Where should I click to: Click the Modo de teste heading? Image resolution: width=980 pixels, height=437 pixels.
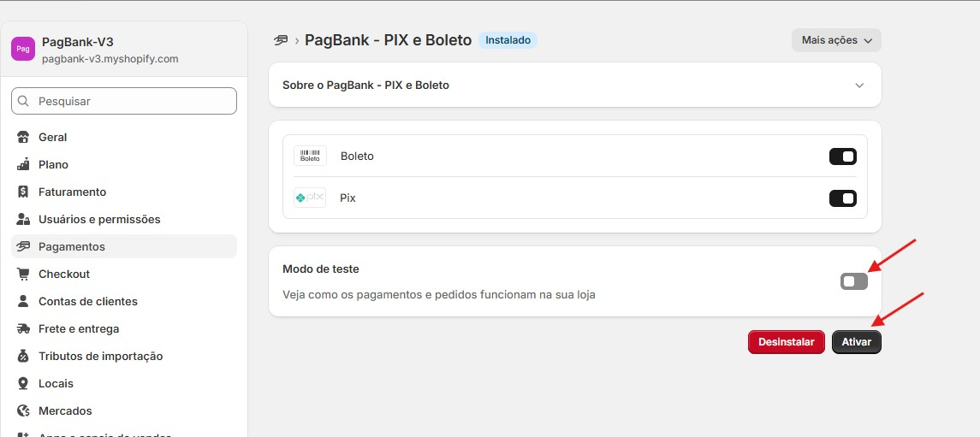click(x=321, y=269)
